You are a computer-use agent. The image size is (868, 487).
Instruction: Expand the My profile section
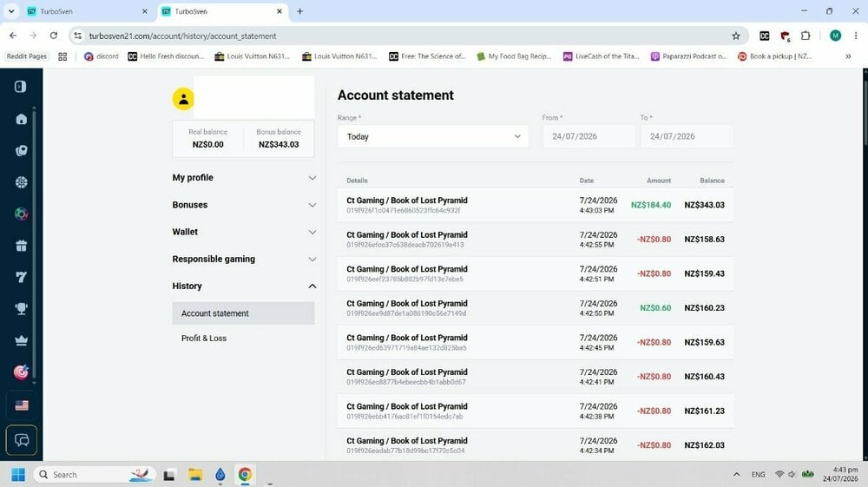pos(244,178)
